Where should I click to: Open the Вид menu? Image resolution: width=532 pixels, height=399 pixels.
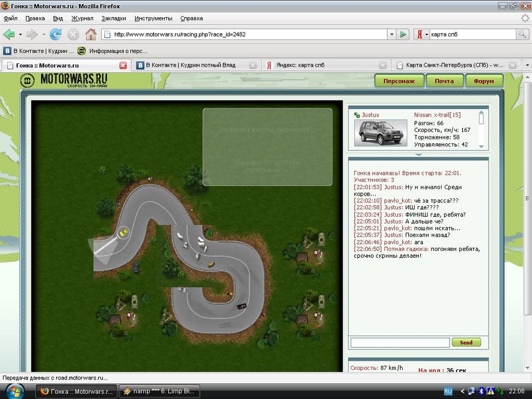click(x=58, y=18)
